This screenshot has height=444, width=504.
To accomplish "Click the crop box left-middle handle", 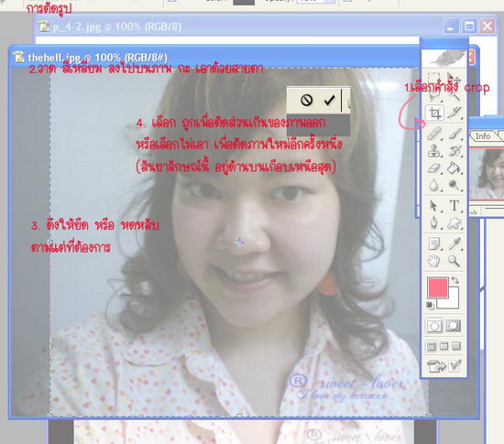I will click(x=50, y=242).
